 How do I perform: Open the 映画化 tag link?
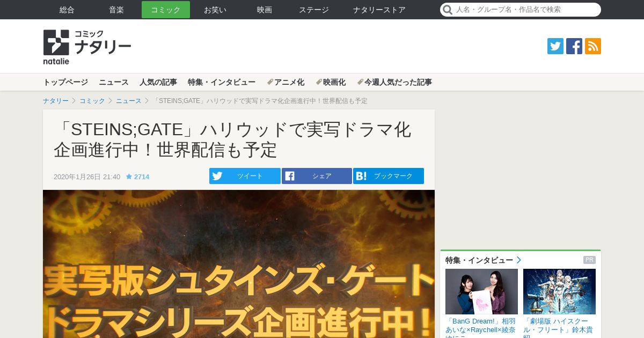click(331, 82)
